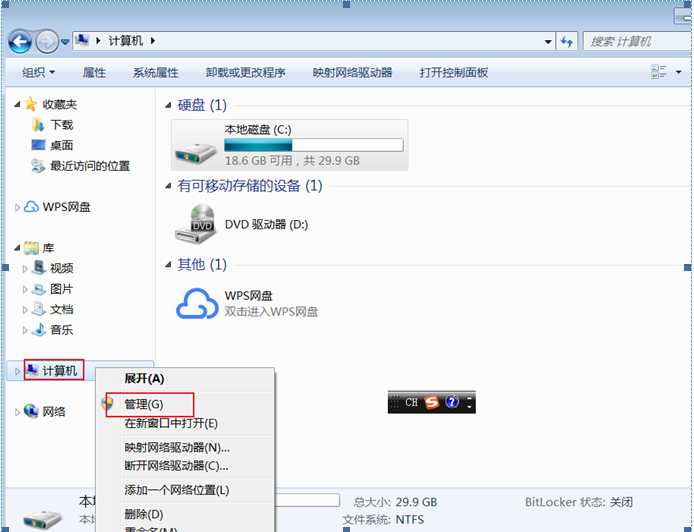Click the 总大小: 29.9 GB status text

coord(395,502)
